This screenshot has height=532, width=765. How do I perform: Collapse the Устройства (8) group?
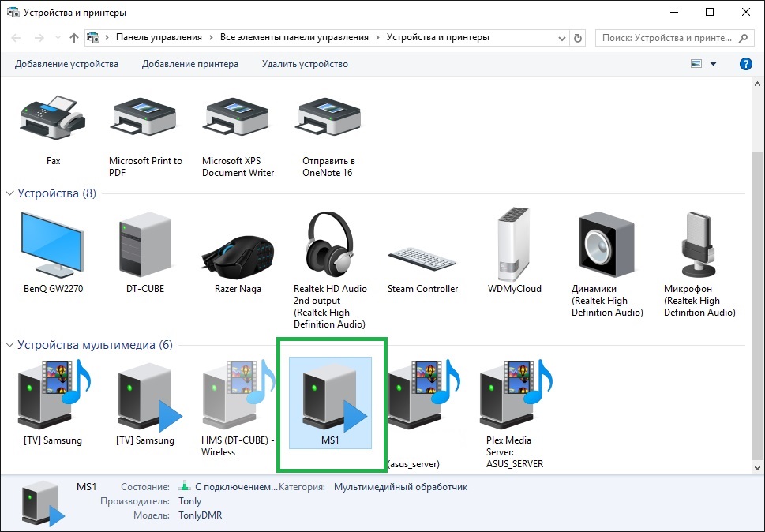point(9,193)
